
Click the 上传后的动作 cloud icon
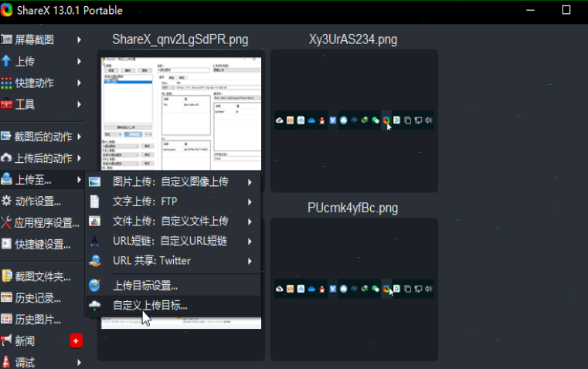[x=6, y=157]
